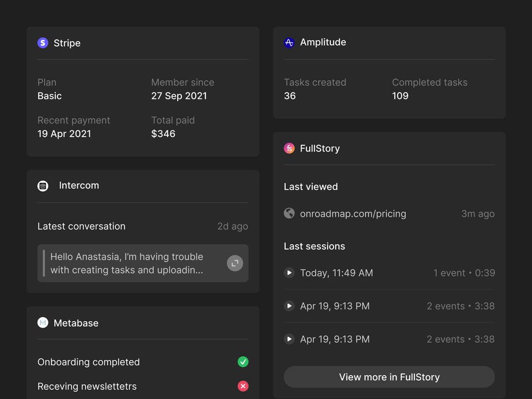Select the Tasks created value 36
Viewport: 532px width, 399px height.
[x=290, y=96]
